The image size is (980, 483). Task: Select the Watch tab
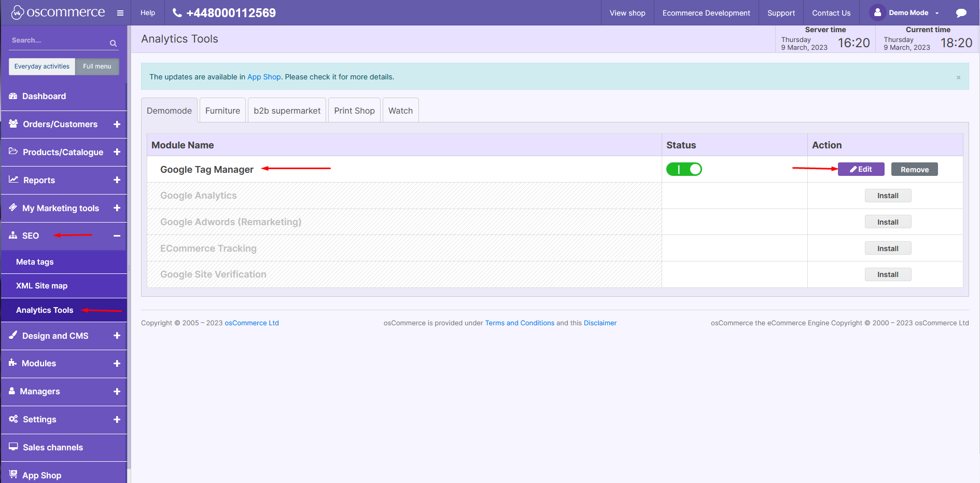pyautogui.click(x=400, y=111)
